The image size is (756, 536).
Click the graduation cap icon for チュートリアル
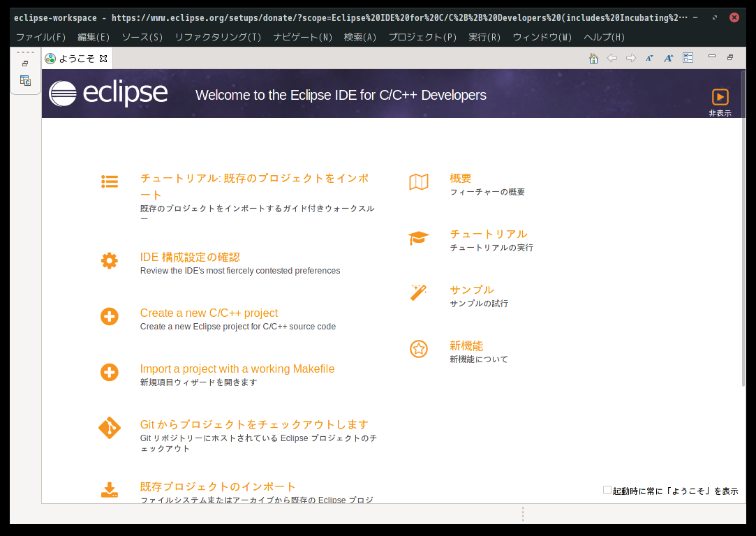419,237
